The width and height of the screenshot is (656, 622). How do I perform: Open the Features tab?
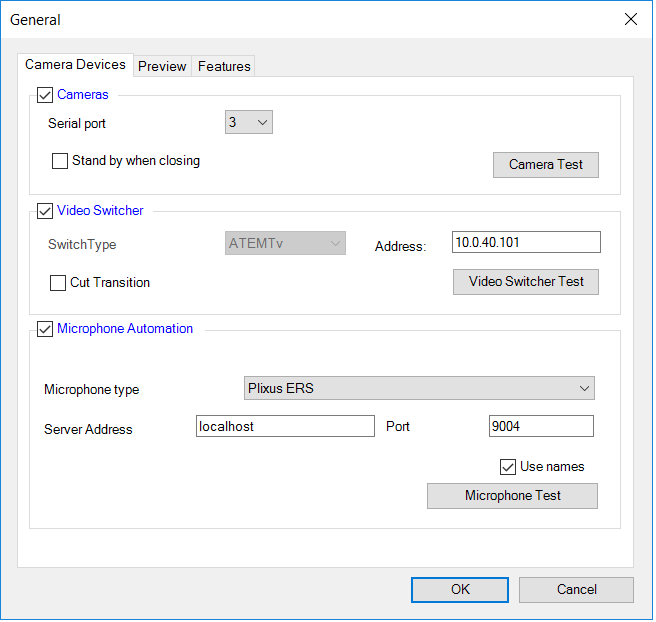click(x=224, y=66)
